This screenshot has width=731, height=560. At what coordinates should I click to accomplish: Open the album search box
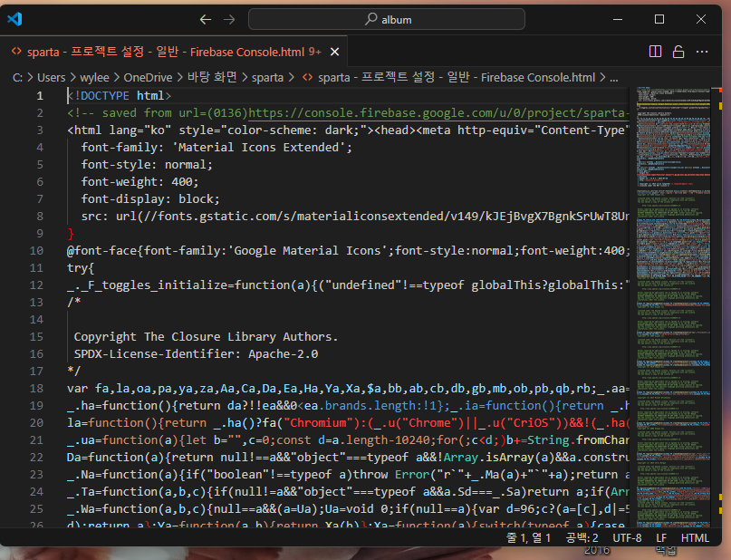point(387,20)
